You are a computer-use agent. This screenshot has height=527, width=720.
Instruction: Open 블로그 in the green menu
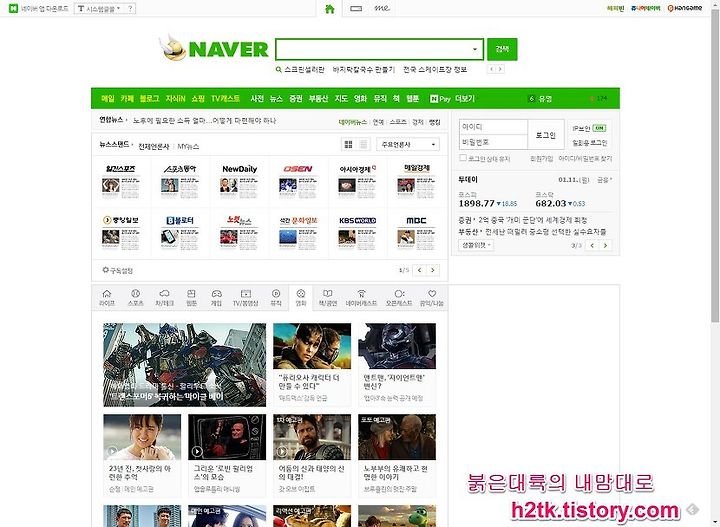(149, 98)
